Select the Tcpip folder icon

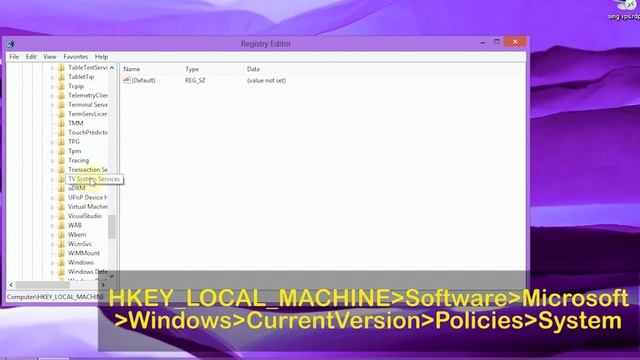click(x=61, y=86)
